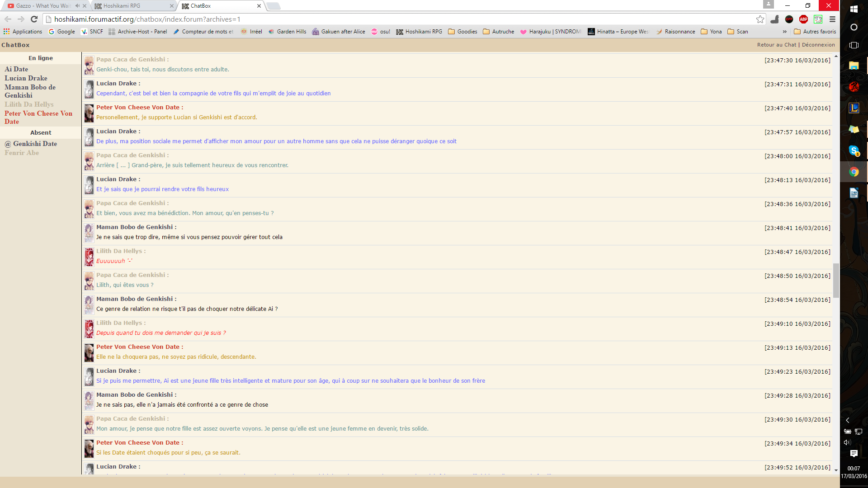Open the Harajuku | SYNDROM bookmark
The height and width of the screenshot is (488, 868).
click(x=551, y=32)
